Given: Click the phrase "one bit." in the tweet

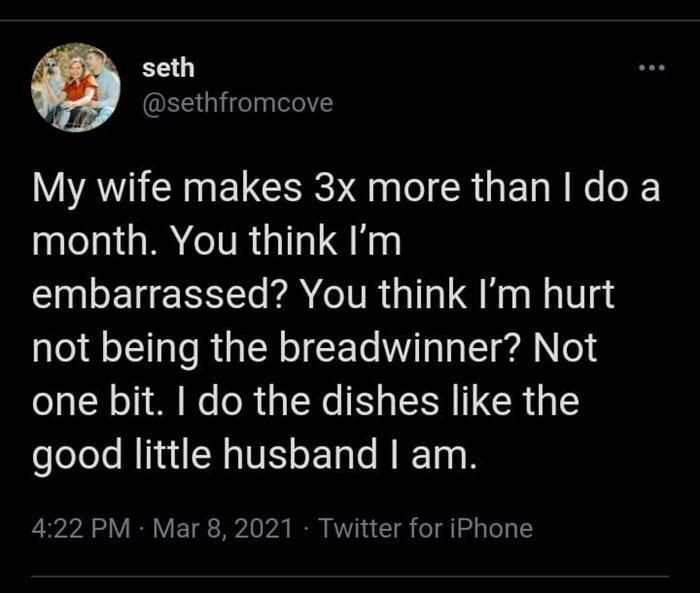Looking at the screenshot, I should point(92,402).
